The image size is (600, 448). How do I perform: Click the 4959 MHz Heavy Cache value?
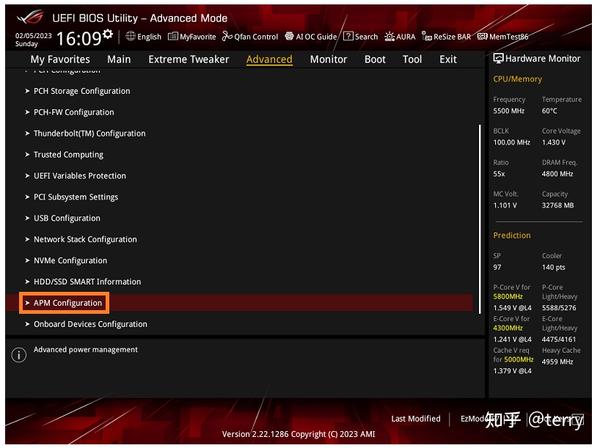(x=558, y=362)
